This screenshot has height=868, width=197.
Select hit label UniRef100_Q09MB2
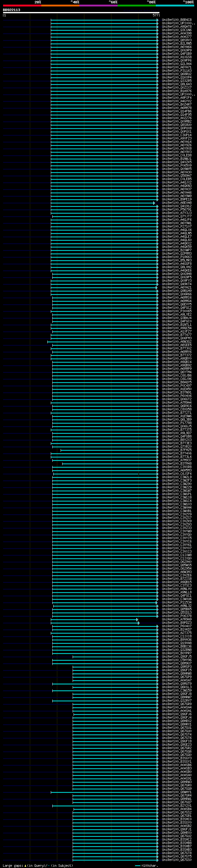177,121
